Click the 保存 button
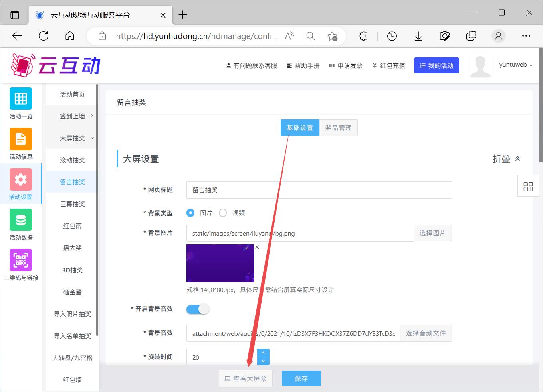Image resolution: width=543 pixels, height=392 pixels. (x=301, y=378)
